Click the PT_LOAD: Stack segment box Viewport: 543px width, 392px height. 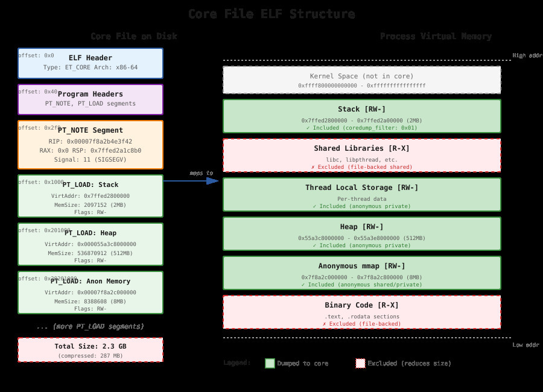[91, 196]
